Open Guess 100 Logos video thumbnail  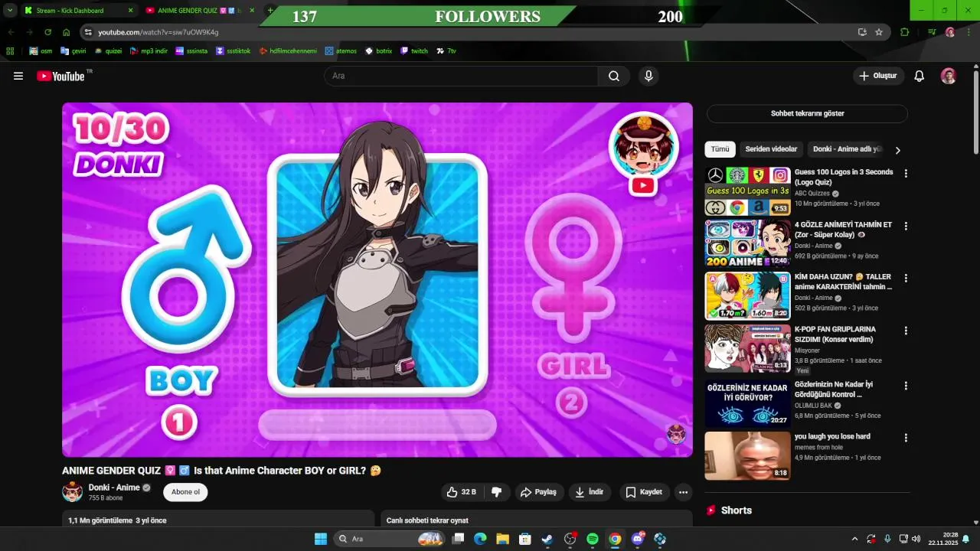[747, 191]
